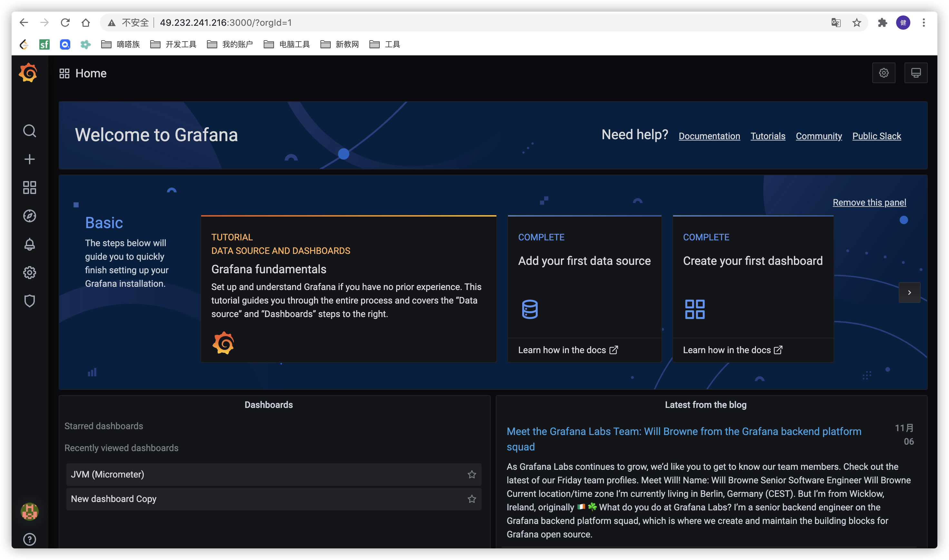The width and height of the screenshot is (949, 560).
Task: Click the Dashboards panel title
Action: [269, 404]
